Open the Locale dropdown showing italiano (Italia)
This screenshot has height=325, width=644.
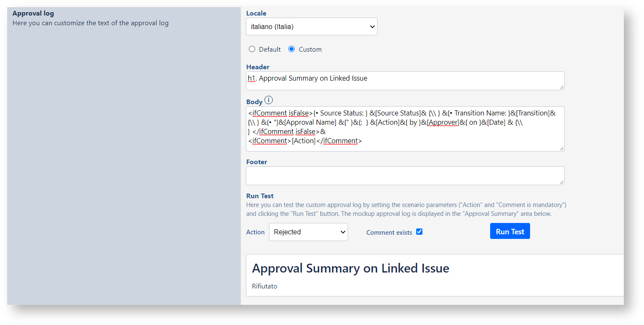pyautogui.click(x=311, y=26)
